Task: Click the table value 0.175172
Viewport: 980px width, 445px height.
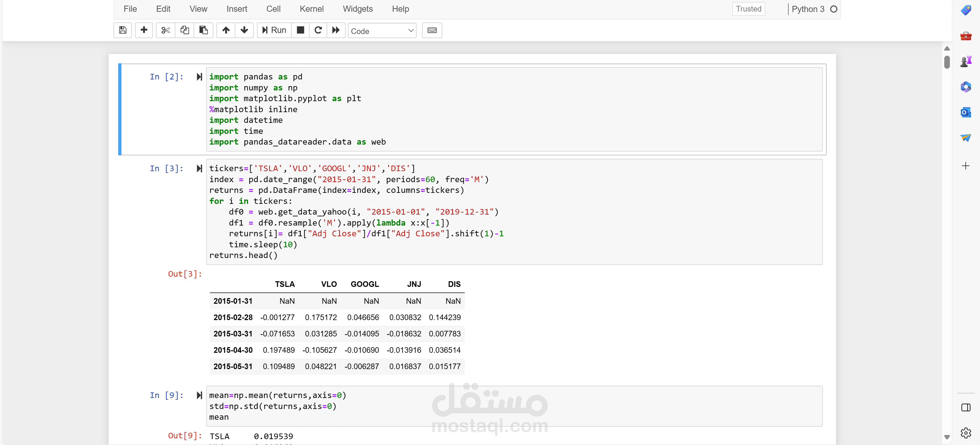Action: point(321,318)
